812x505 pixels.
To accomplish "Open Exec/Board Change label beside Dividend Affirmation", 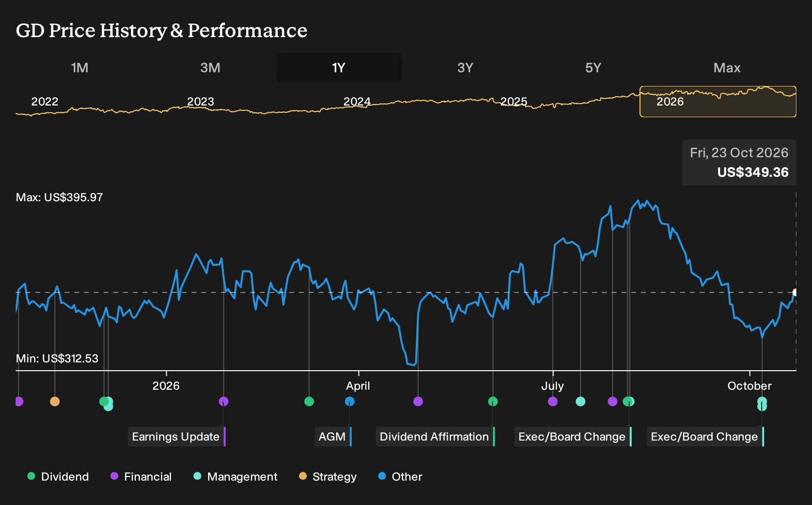I will pyautogui.click(x=573, y=437).
